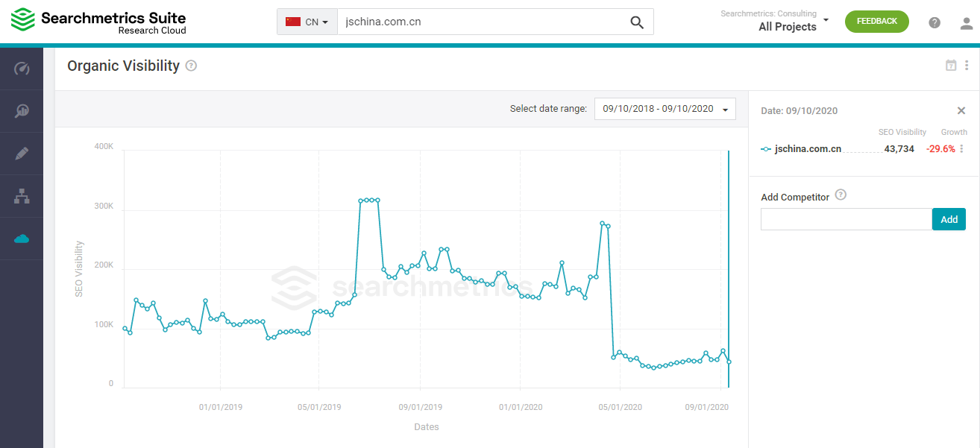Open the dashboard gauge sidebar icon
This screenshot has width=980, height=448.
click(x=22, y=69)
